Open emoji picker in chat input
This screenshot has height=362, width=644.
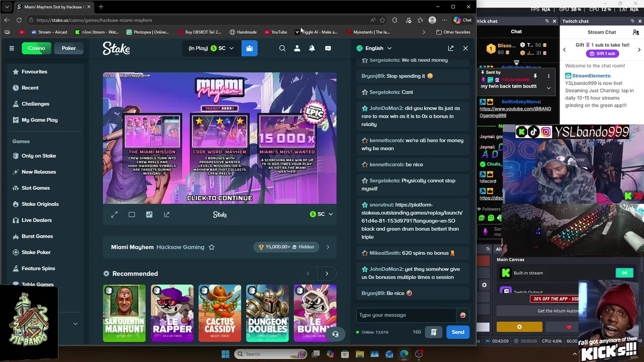(x=463, y=315)
